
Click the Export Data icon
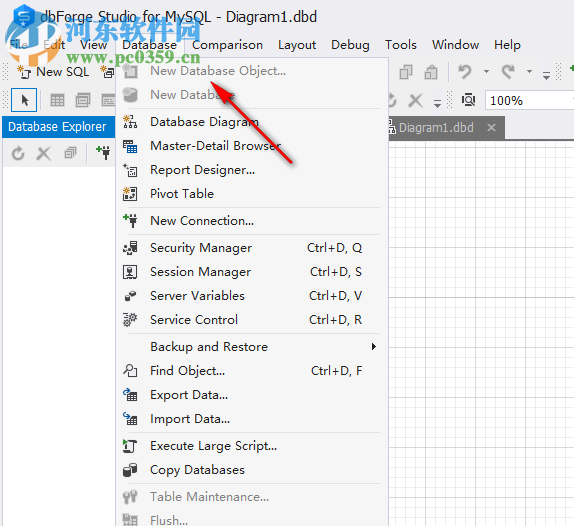tap(130, 395)
